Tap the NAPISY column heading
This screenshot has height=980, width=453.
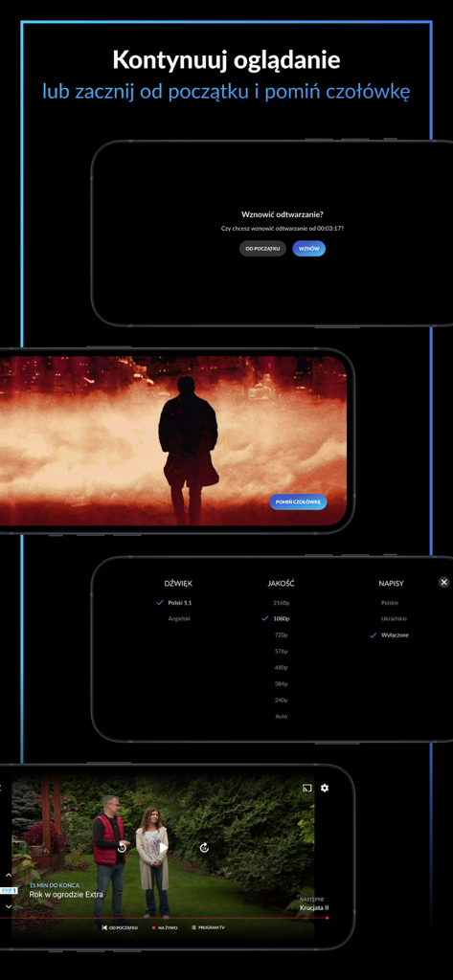point(391,583)
